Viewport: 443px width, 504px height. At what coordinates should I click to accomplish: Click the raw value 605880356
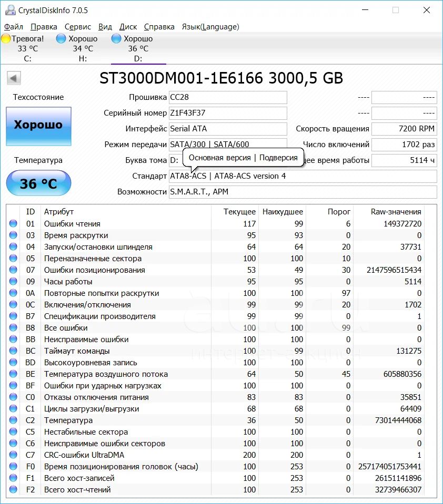[402, 374]
